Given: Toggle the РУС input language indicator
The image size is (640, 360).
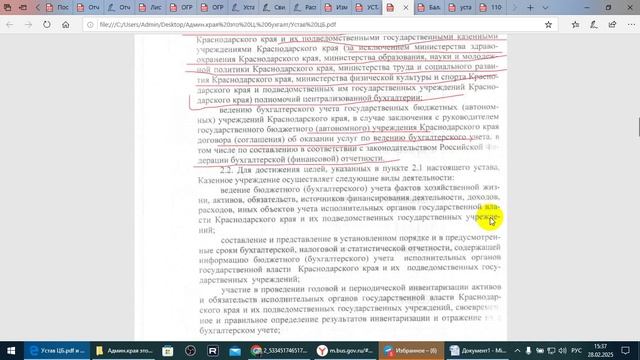Looking at the screenshot, I should tap(576, 351).
